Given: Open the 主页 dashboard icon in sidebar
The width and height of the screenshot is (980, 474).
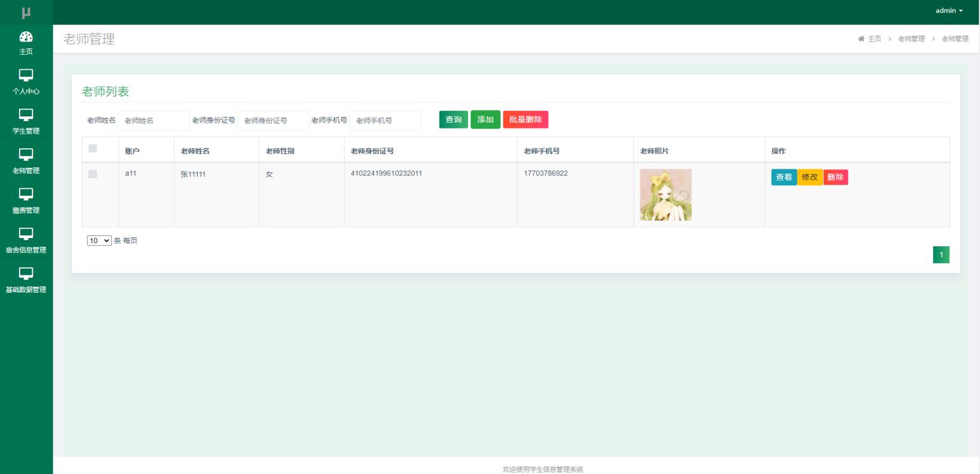Looking at the screenshot, I should point(26,36).
